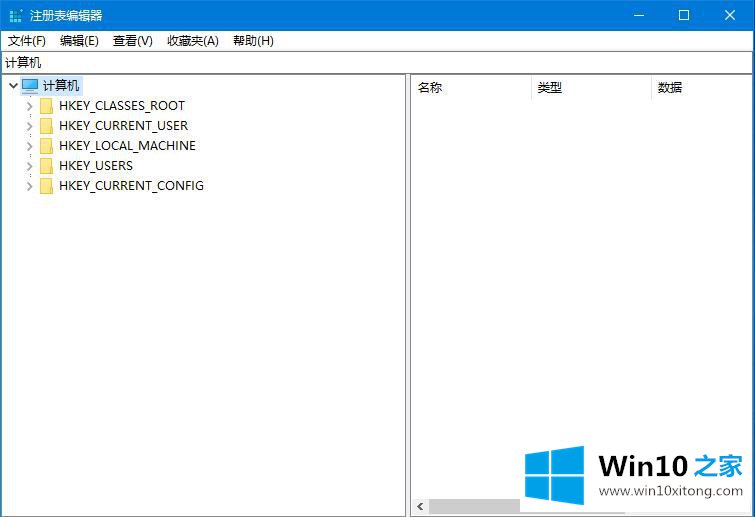Click the HKEY_USERS folder icon
755x517 pixels.
tap(46, 166)
